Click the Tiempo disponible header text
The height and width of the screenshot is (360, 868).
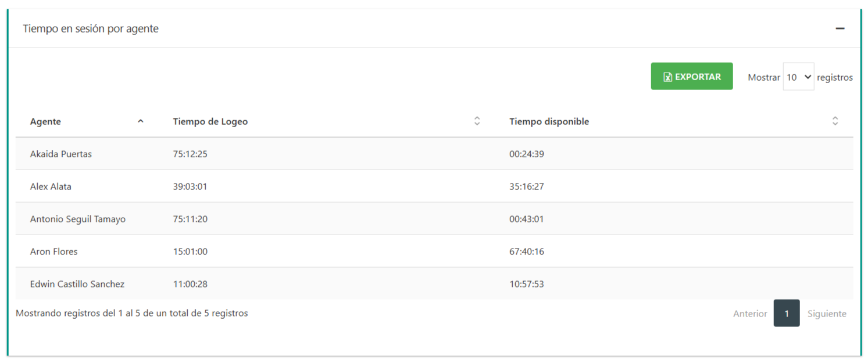click(549, 121)
